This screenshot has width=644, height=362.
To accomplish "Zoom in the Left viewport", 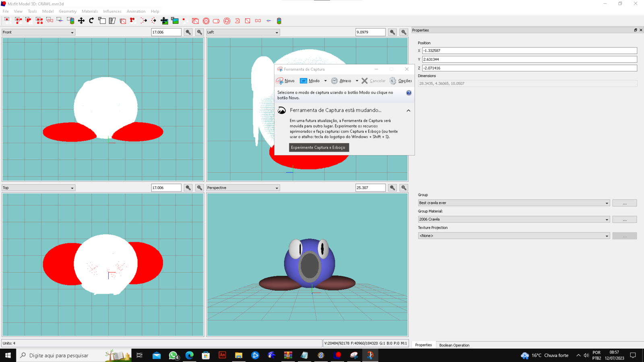I will [392, 32].
